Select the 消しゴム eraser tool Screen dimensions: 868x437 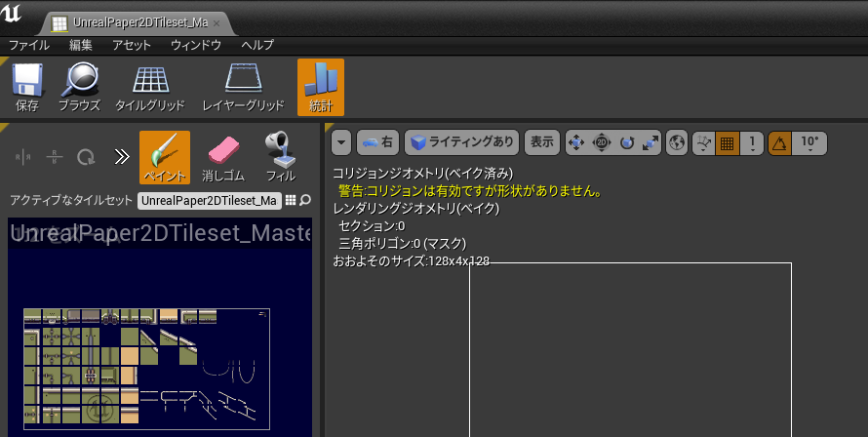223,157
